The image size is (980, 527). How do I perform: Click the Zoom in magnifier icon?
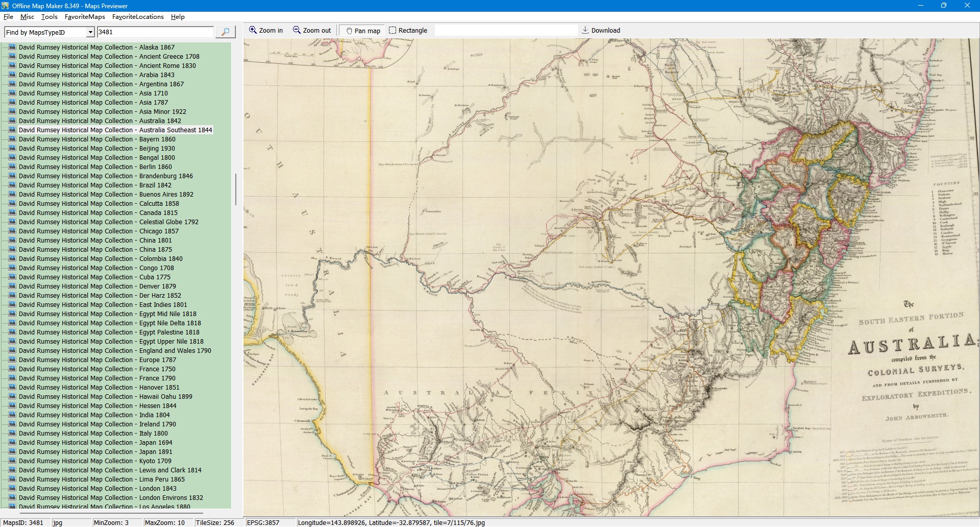tap(253, 30)
